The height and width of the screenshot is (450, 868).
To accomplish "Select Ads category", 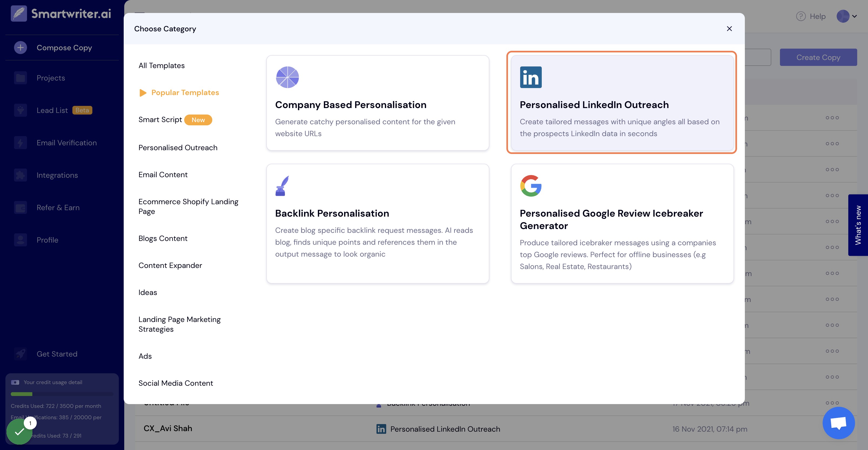I will click(145, 356).
